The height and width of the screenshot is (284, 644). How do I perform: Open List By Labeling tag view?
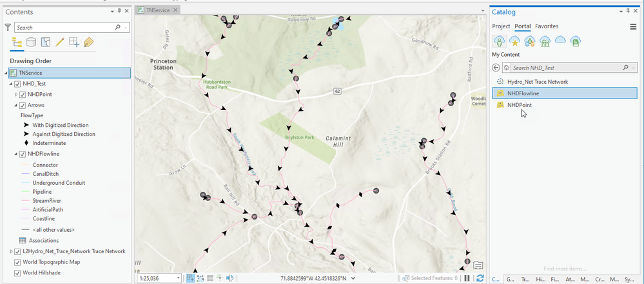(x=88, y=42)
